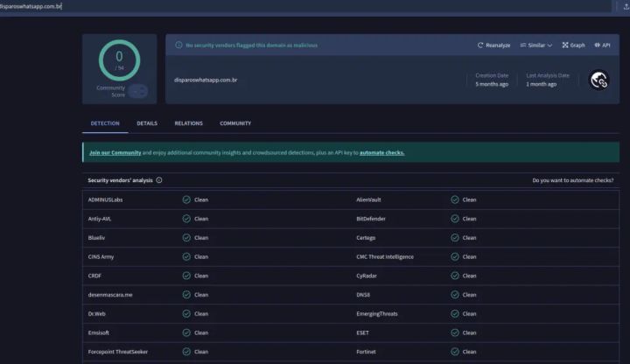The width and height of the screenshot is (630, 364).
Task: Expand the Similar dropdown menu
Action: point(536,45)
